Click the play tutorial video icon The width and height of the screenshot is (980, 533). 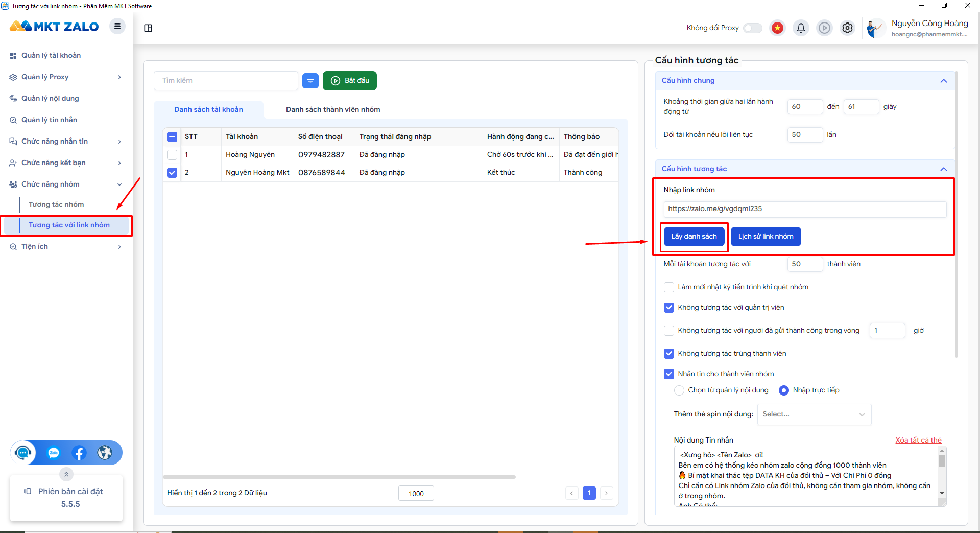click(x=824, y=28)
